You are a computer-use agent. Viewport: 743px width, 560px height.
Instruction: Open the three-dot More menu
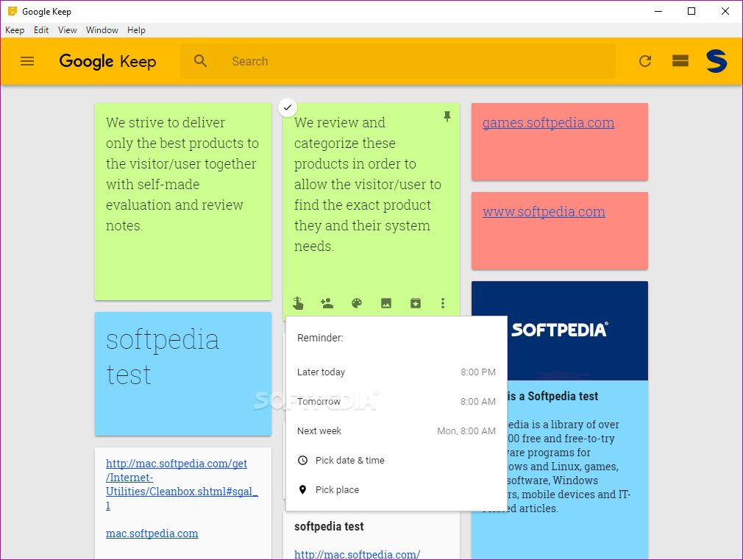tap(443, 303)
